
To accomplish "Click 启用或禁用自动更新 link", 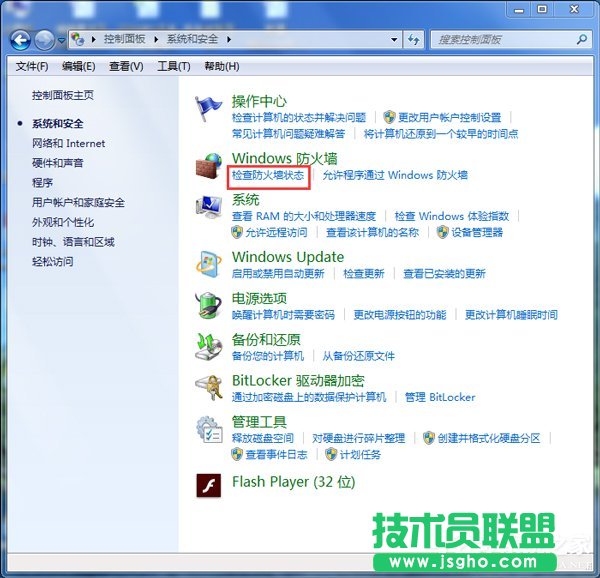I will pyautogui.click(x=278, y=274).
